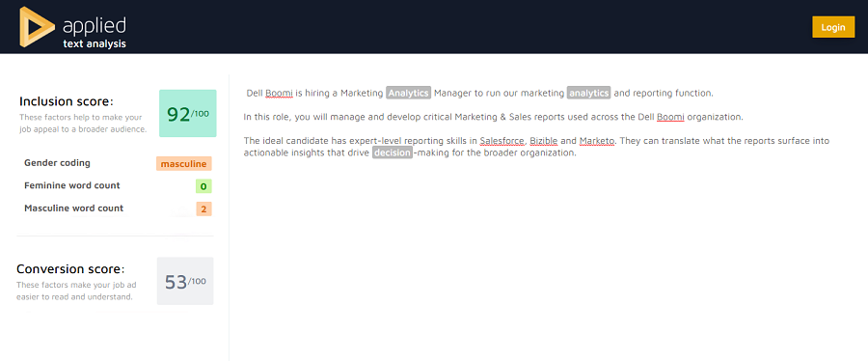Click the 'Conversion score:' heading
This screenshot has width=868, height=361.
pyautogui.click(x=70, y=269)
